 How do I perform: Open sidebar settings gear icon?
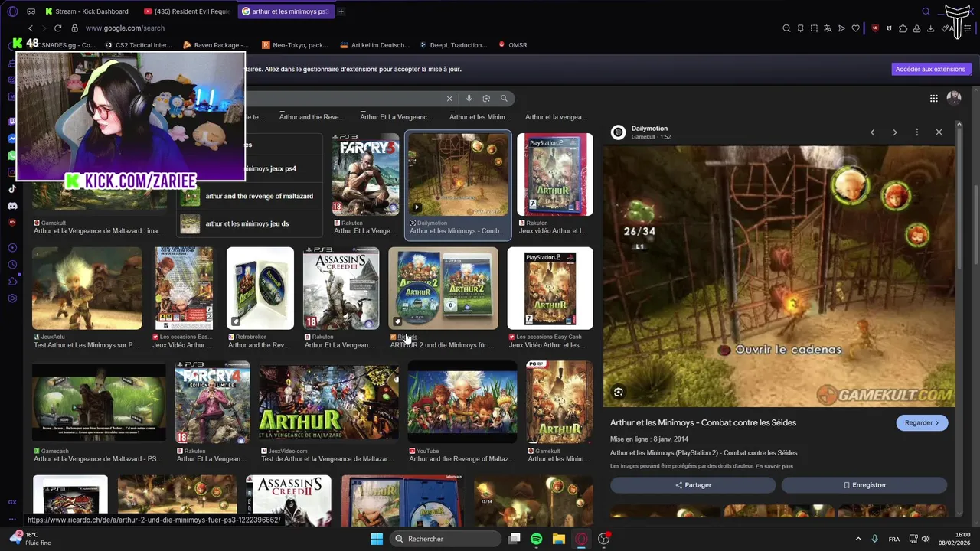[x=12, y=298]
